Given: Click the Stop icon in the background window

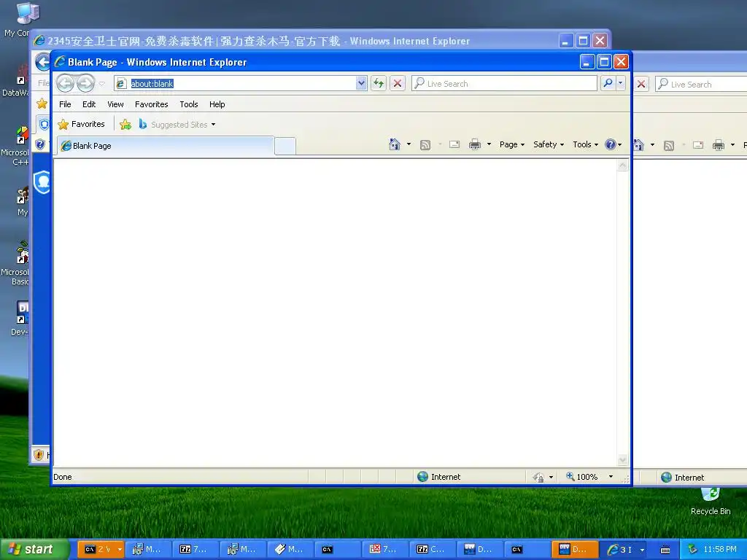Looking at the screenshot, I should [641, 85].
